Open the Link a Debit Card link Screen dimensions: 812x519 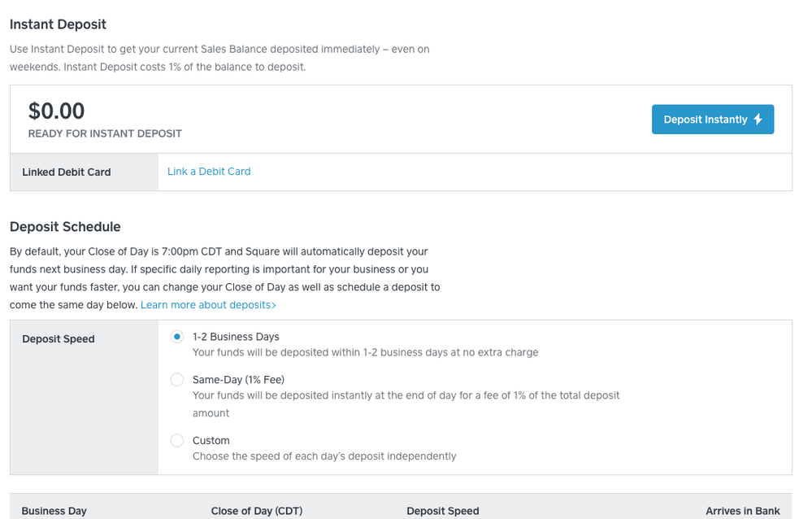pos(209,172)
